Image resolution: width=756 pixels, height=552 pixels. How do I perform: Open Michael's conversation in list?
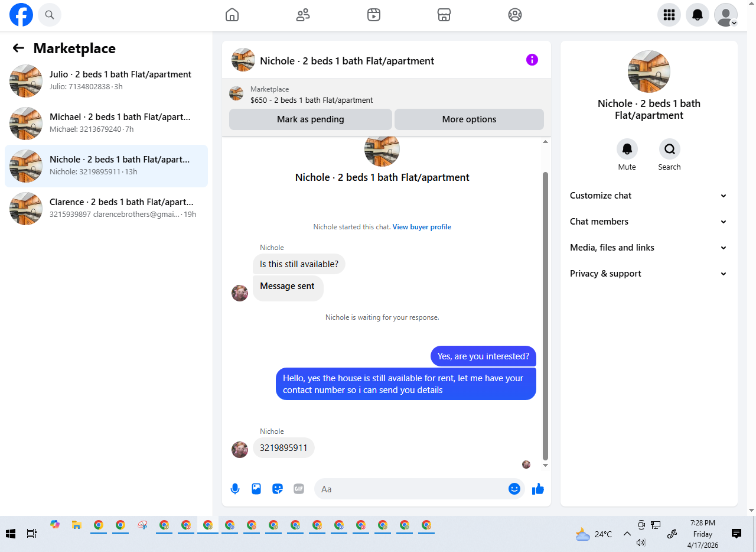106,124
